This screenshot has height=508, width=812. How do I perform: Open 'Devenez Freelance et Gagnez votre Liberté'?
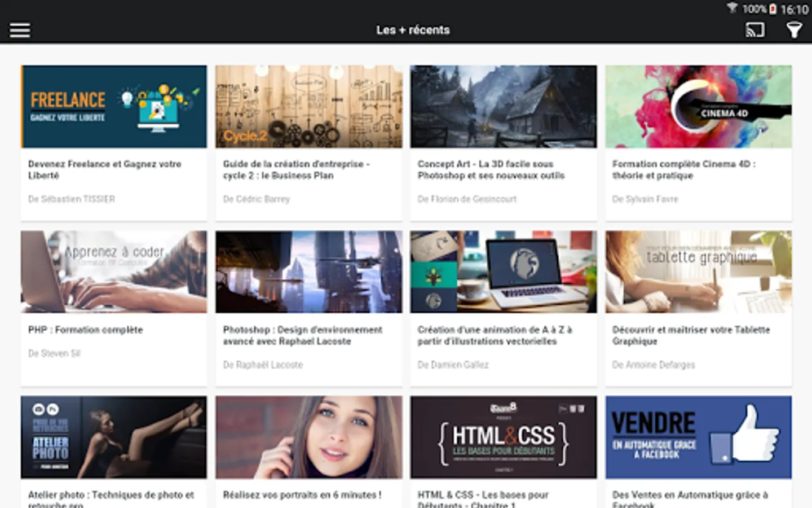coord(105,170)
